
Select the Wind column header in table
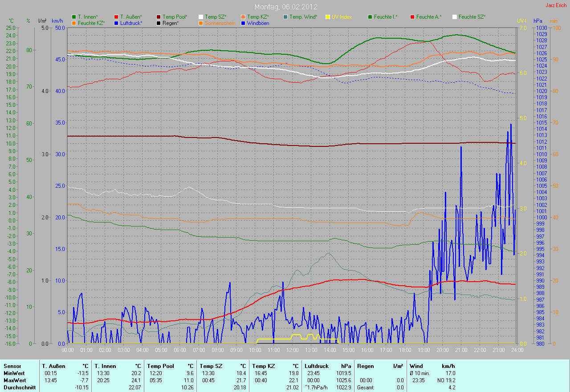tap(416, 366)
